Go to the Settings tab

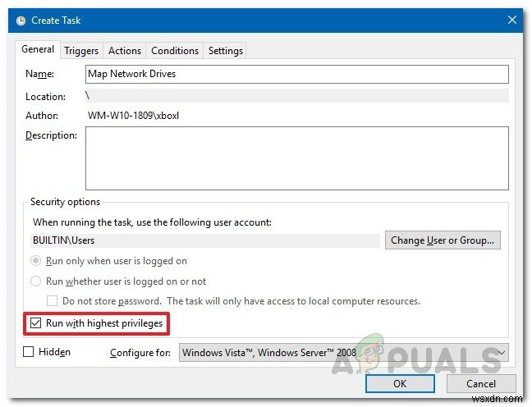[226, 51]
